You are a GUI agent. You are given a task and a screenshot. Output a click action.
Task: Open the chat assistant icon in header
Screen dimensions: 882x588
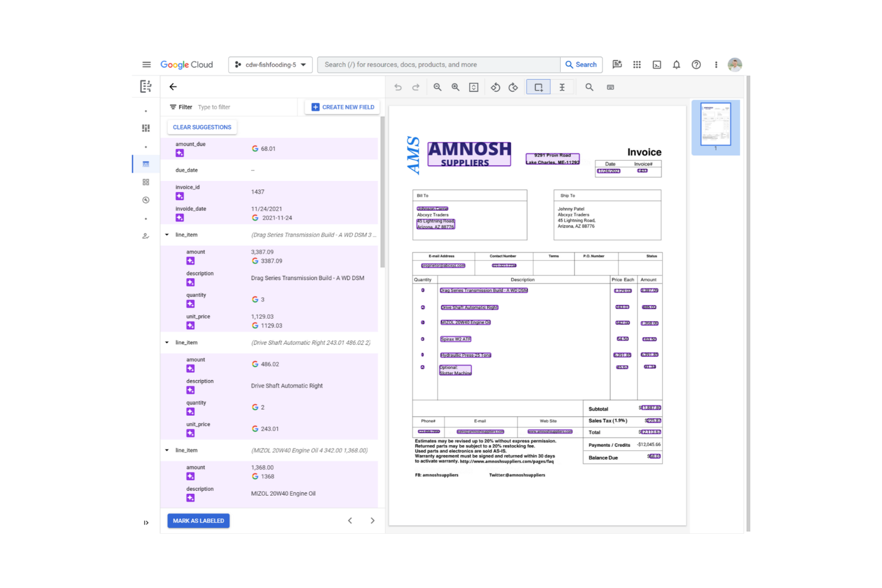tap(617, 64)
